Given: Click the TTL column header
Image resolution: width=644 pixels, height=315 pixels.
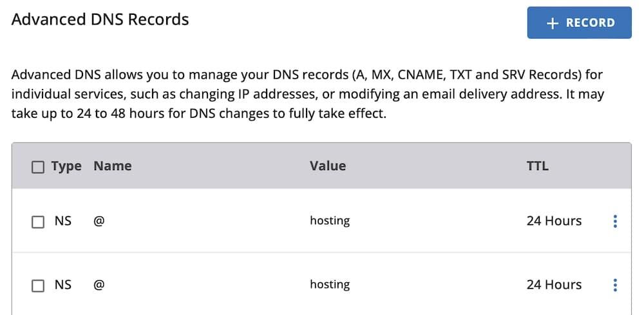Looking at the screenshot, I should click(537, 166).
